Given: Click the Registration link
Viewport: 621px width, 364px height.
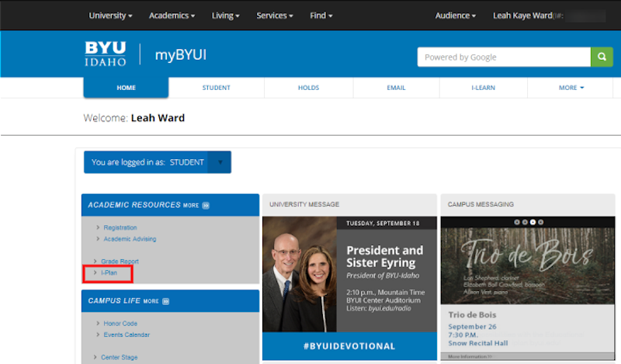Looking at the screenshot, I should 120,227.
